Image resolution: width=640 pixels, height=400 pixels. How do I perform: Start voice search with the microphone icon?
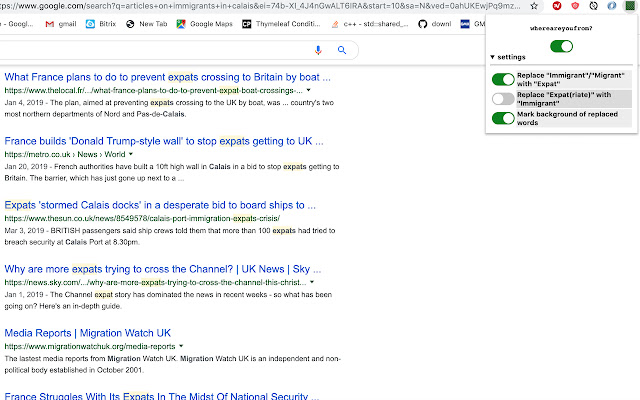point(318,50)
